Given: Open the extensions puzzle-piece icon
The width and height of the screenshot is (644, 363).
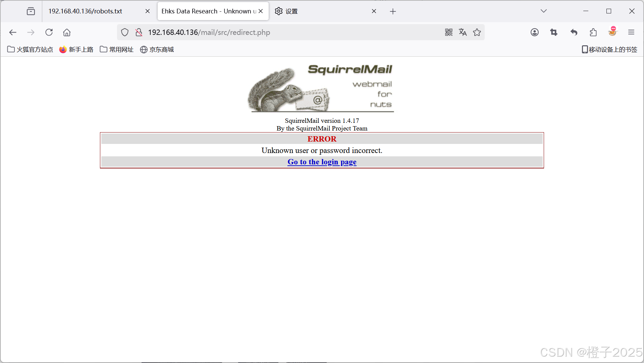Looking at the screenshot, I should click(x=593, y=32).
